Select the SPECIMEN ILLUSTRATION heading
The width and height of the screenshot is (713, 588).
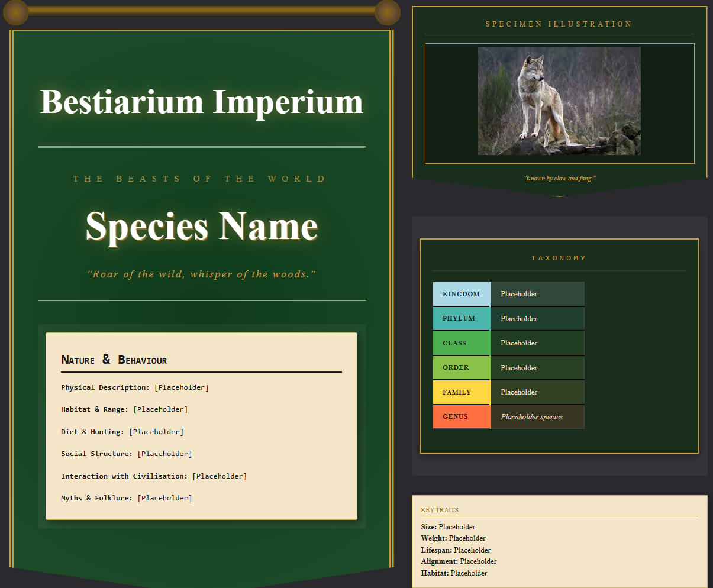click(x=559, y=24)
